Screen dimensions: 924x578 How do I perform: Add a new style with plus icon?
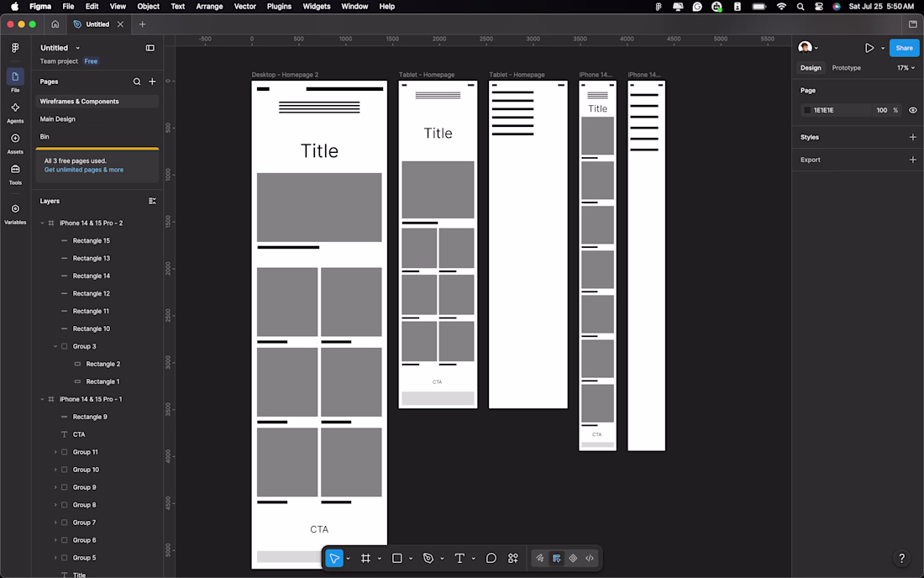tap(913, 137)
